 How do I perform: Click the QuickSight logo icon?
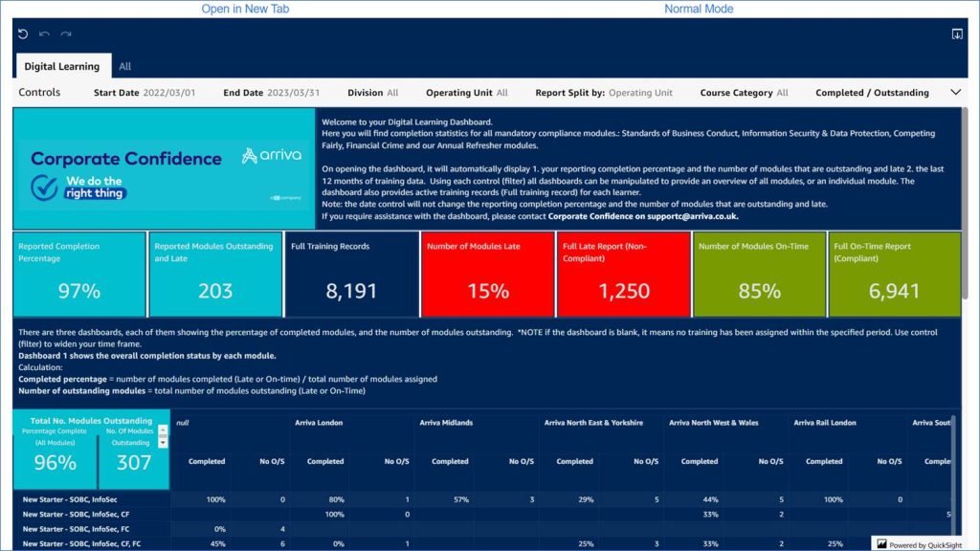pos(881,544)
